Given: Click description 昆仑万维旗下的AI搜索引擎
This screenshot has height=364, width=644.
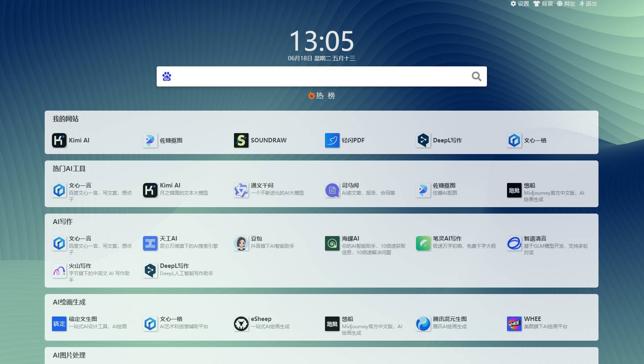Looking at the screenshot, I should pyautogui.click(x=189, y=246).
